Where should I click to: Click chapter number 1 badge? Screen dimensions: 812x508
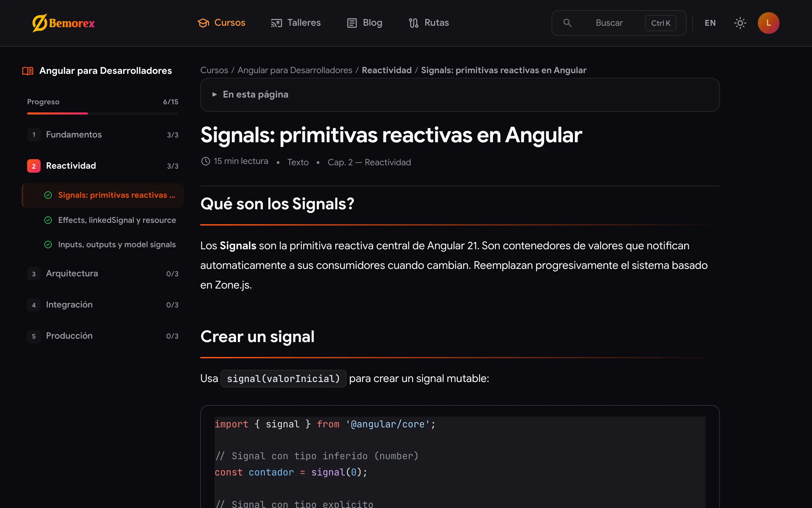point(34,135)
